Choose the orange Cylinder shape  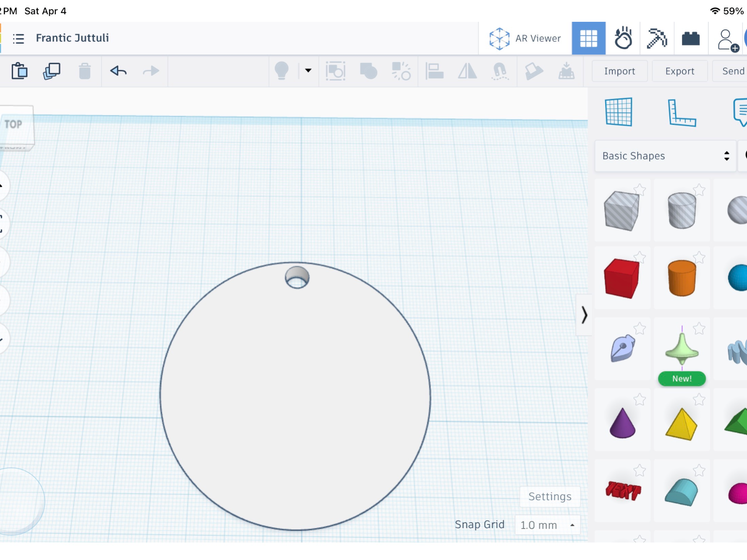682,278
